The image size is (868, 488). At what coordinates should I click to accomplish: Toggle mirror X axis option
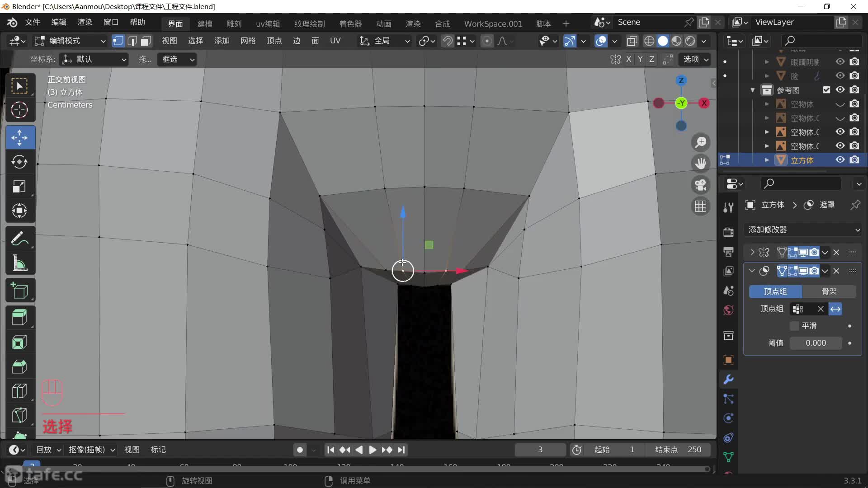coord(628,59)
